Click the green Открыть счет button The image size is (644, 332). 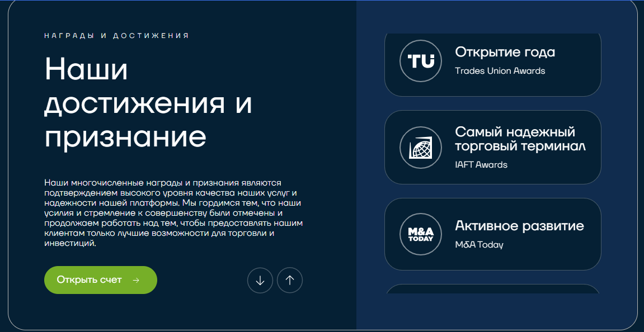tap(101, 280)
